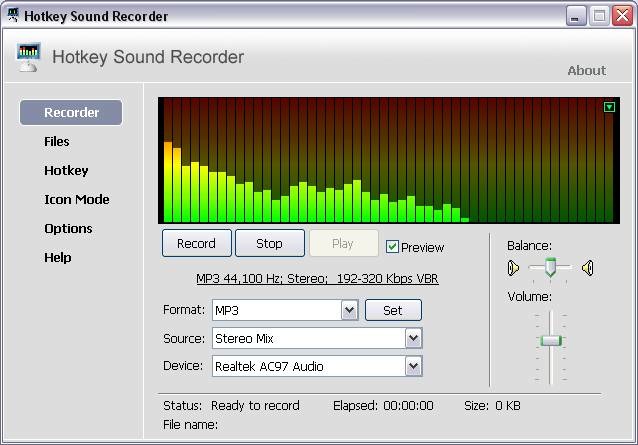
Task: Click the Elapsed time 00:00:00 value
Action: (408, 406)
